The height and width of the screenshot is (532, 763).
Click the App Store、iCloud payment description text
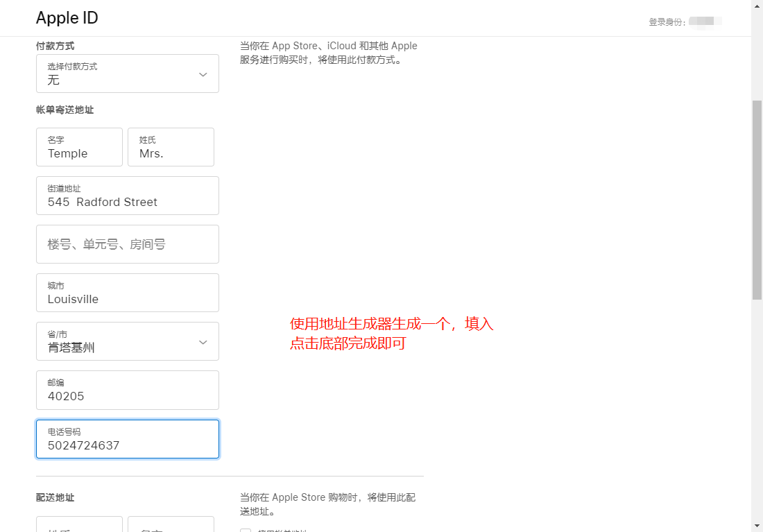point(329,53)
